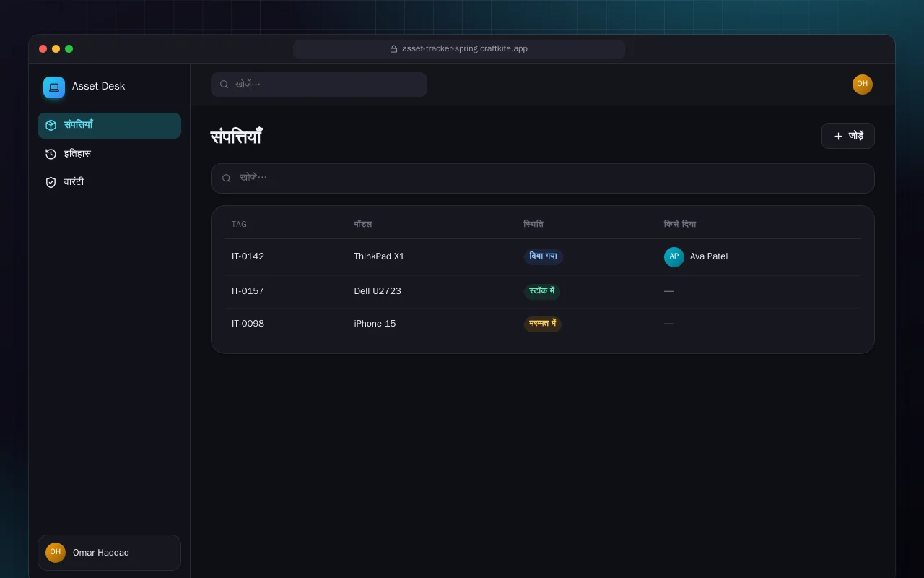This screenshot has height=578, width=924.
Task: Click the AP avatar next to Ava Patel
Action: click(674, 257)
